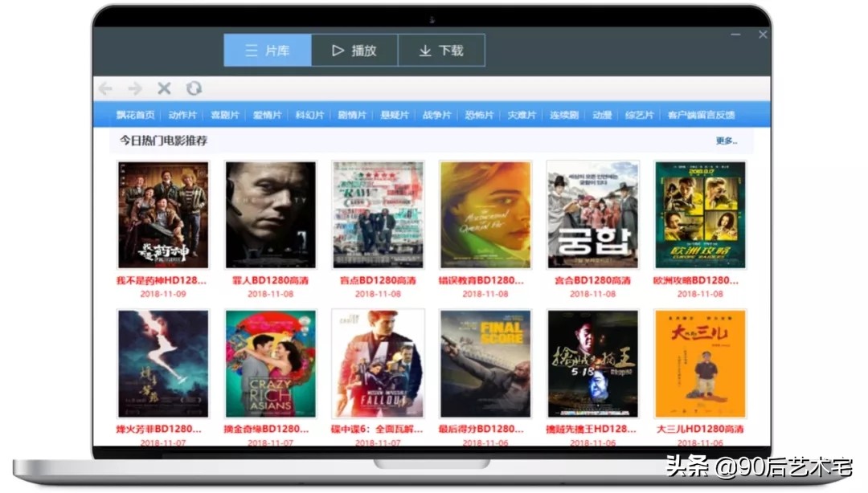Open 碟中谍6 全面瓦解 movie link
The image size is (868, 493).
[x=378, y=430]
